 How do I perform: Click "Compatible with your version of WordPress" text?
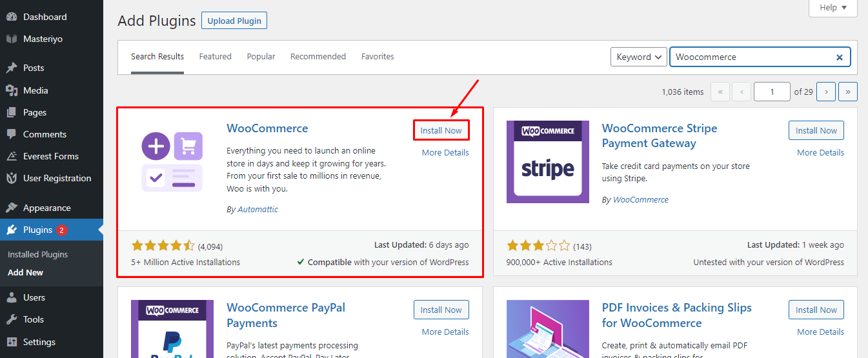tap(389, 263)
